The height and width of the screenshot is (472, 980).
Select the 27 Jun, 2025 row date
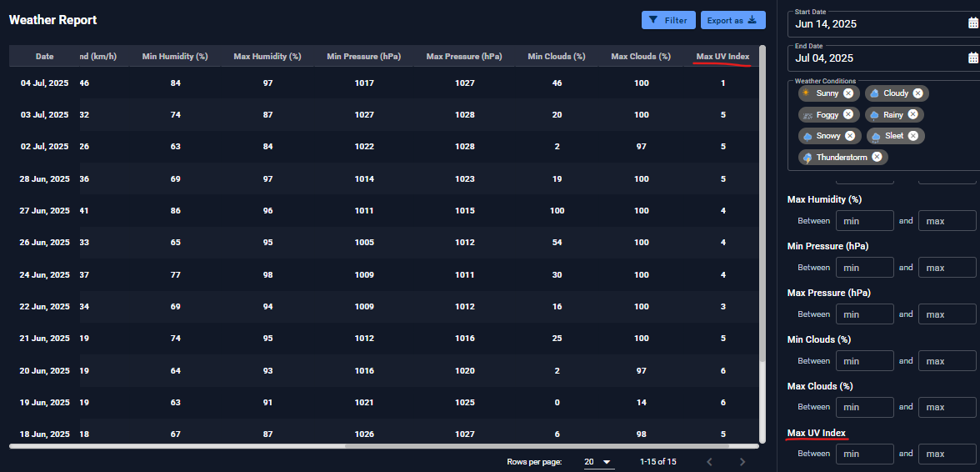45,211
